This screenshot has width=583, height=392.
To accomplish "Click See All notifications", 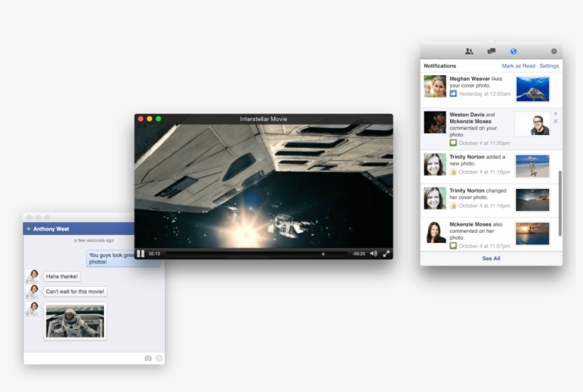I will coord(491,258).
